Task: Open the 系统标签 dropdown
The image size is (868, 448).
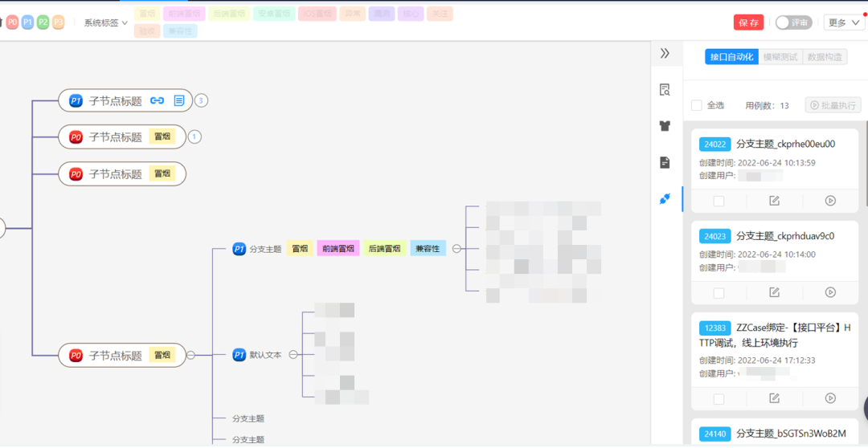Action: [x=106, y=23]
